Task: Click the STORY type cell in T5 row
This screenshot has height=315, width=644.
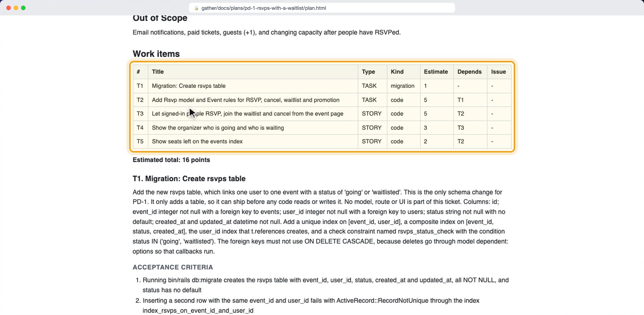Action: pos(372,141)
